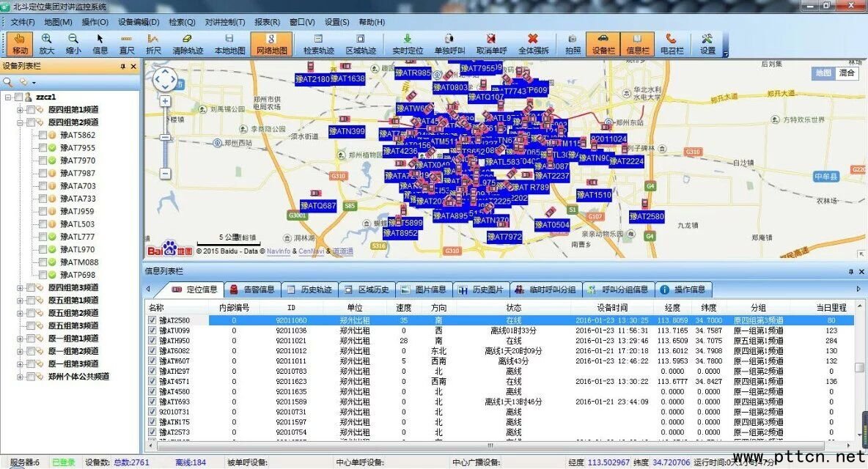Tick the checkbox next to 原五组第1频道
This screenshot has height=469, width=868.
click(x=31, y=300)
